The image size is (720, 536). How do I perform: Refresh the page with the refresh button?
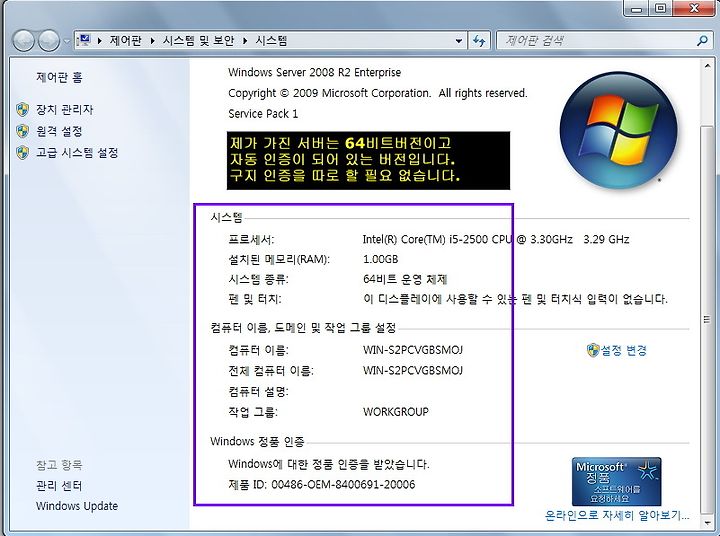[479, 41]
